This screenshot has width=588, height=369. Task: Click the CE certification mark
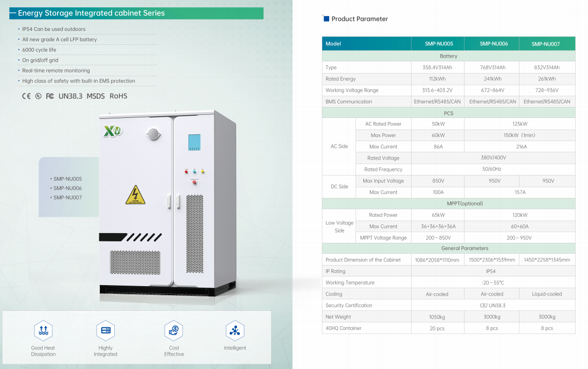point(26,96)
